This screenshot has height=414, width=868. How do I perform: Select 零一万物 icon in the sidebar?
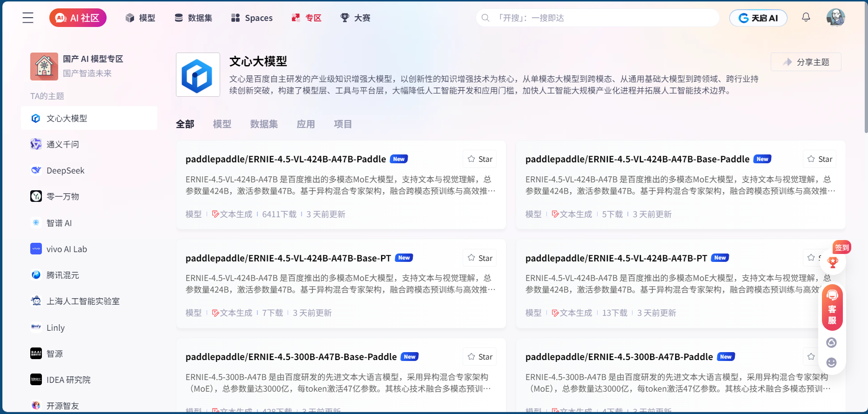(36, 196)
